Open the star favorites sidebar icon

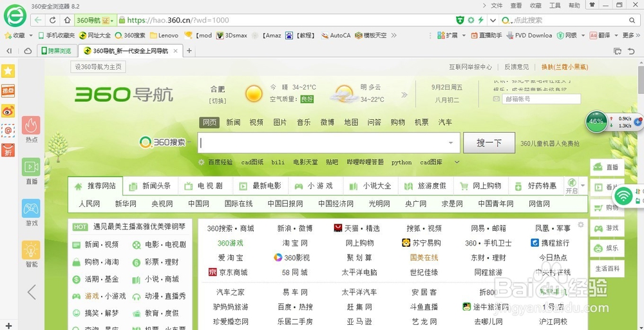[8, 71]
